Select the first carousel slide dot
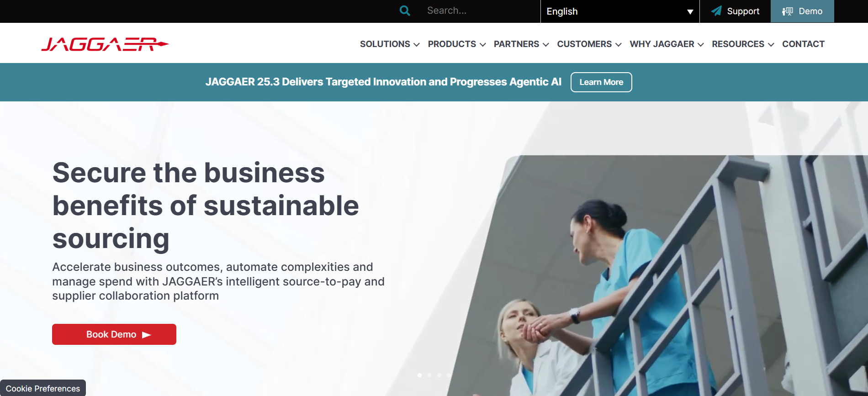 pos(419,375)
